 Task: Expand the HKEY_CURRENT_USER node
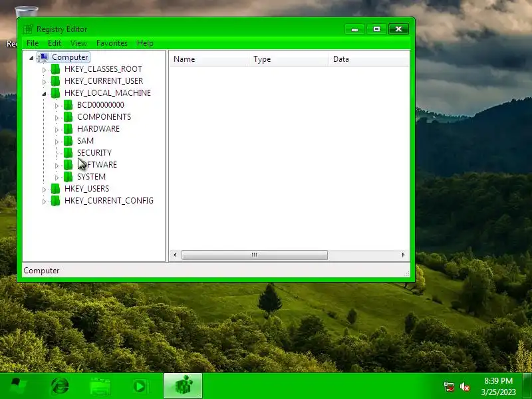click(x=44, y=82)
